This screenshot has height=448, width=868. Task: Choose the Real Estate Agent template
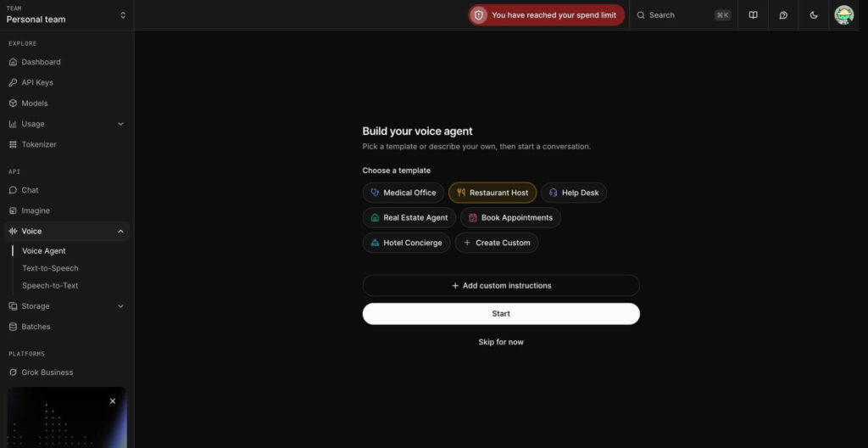click(409, 218)
